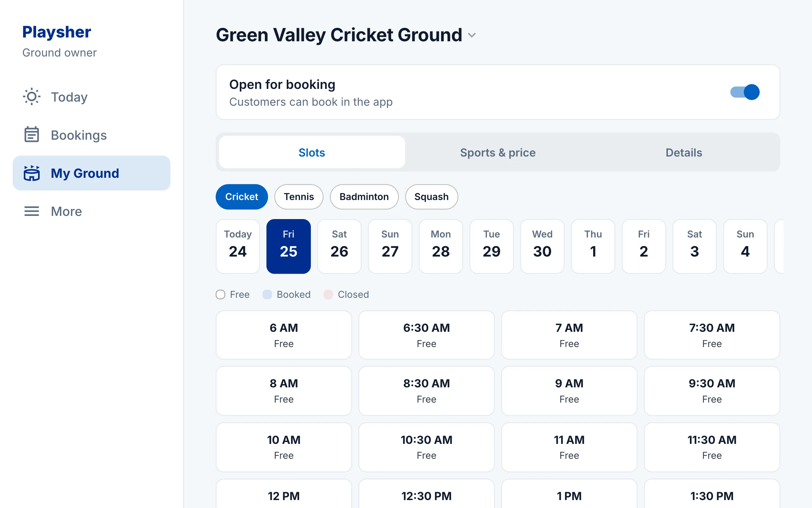The image size is (812, 508).
Task: Click the 12:30 PM slot card
Action: click(x=427, y=493)
